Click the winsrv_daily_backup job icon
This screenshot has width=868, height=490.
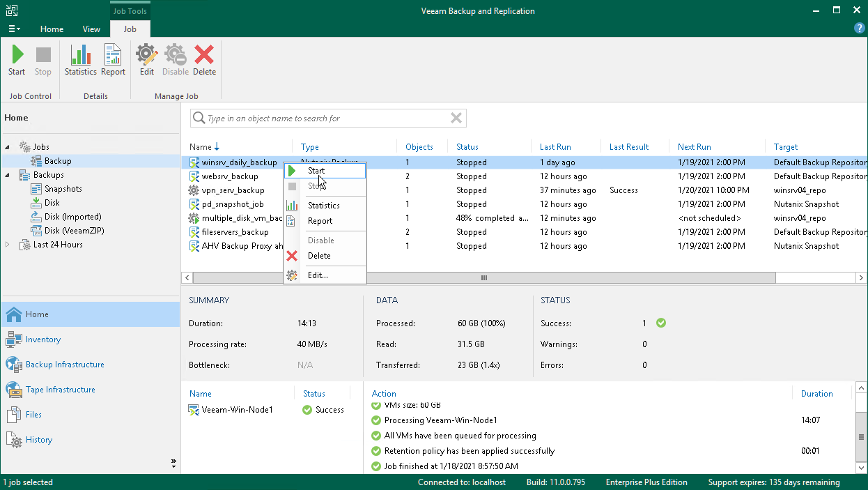pyautogui.click(x=194, y=162)
